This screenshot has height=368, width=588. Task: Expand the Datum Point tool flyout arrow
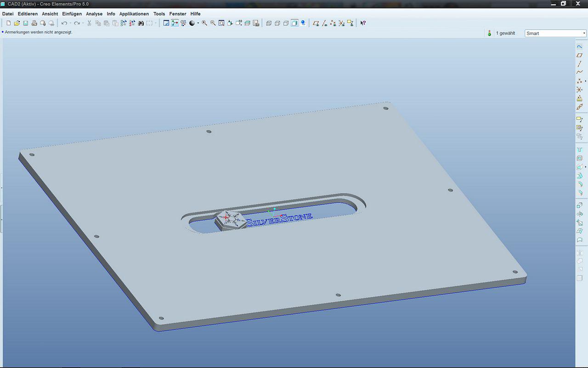tap(586, 81)
